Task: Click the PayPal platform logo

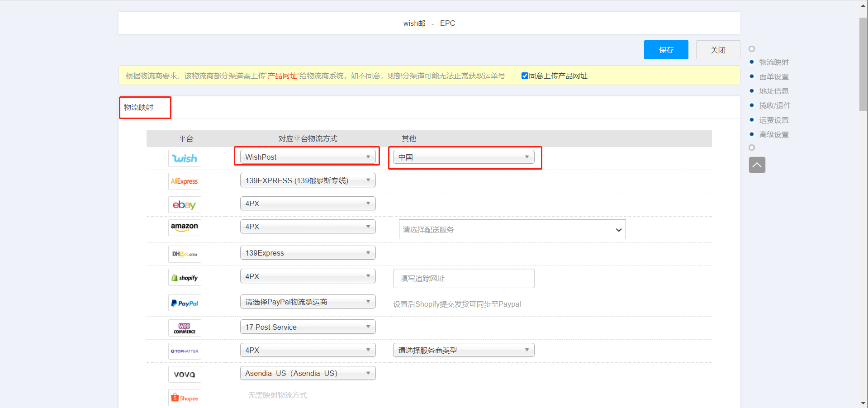Action: [x=185, y=303]
